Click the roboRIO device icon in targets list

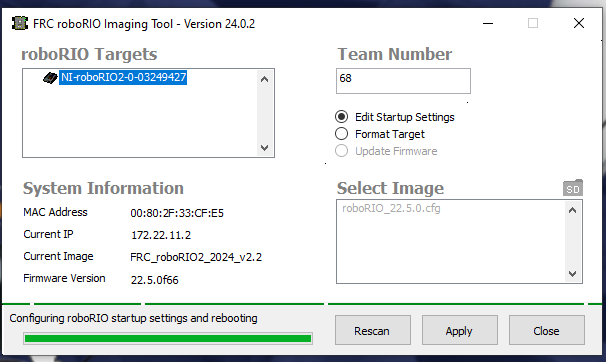(50, 78)
